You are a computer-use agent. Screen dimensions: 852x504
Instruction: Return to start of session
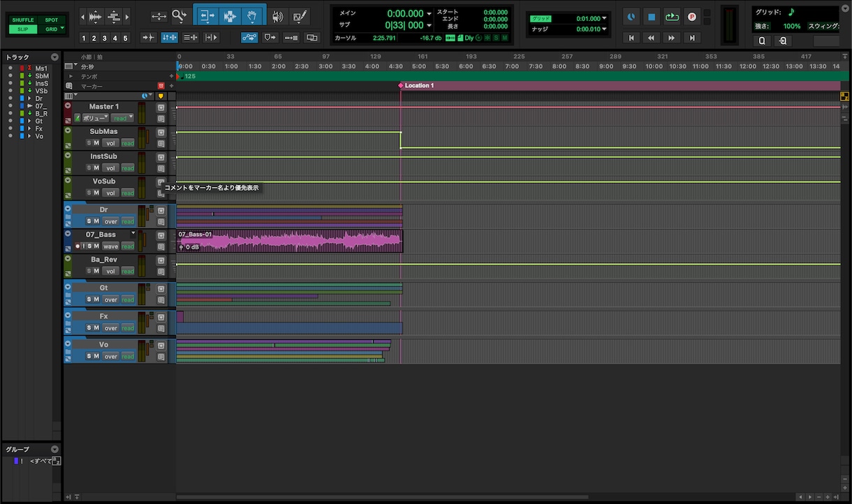[x=631, y=38]
